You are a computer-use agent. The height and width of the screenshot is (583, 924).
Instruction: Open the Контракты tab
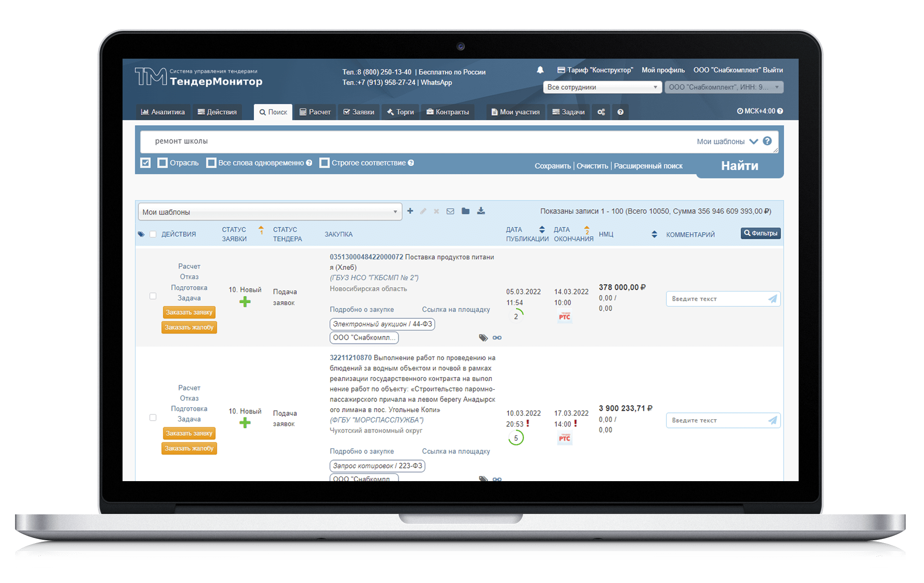447,112
